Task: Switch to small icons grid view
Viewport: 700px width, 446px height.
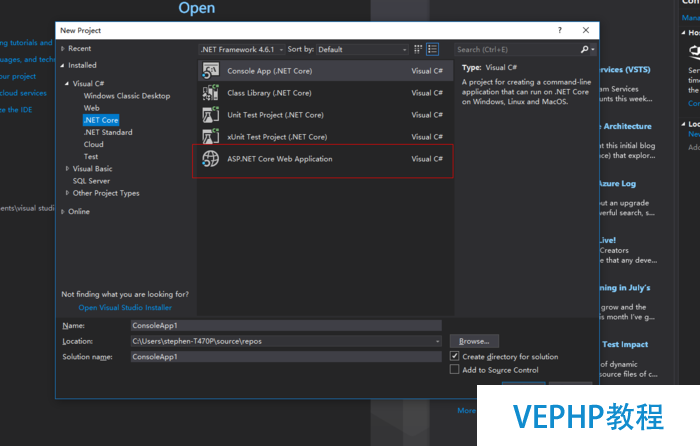Action: 418,49
